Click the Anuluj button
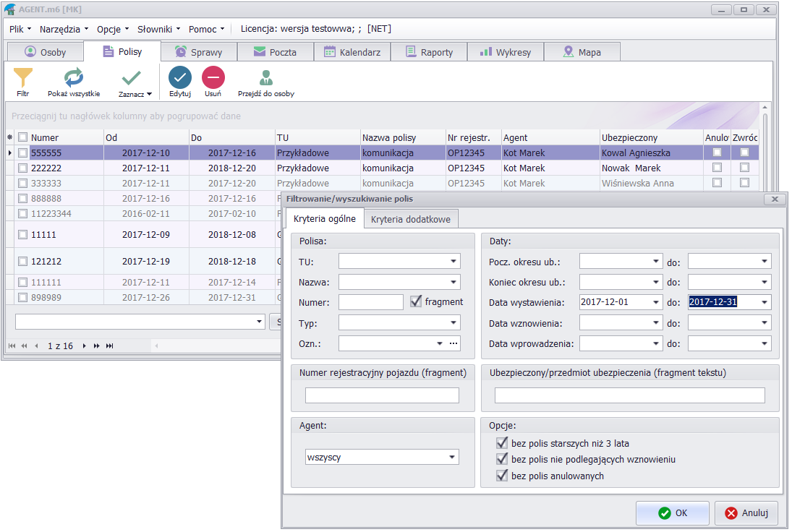Screen dimensions: 792x532 click(746, 512)
